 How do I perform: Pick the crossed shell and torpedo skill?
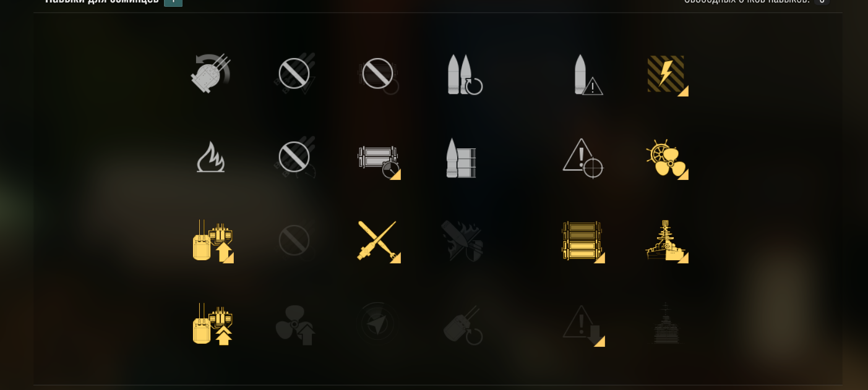click(x=378, y=241)
